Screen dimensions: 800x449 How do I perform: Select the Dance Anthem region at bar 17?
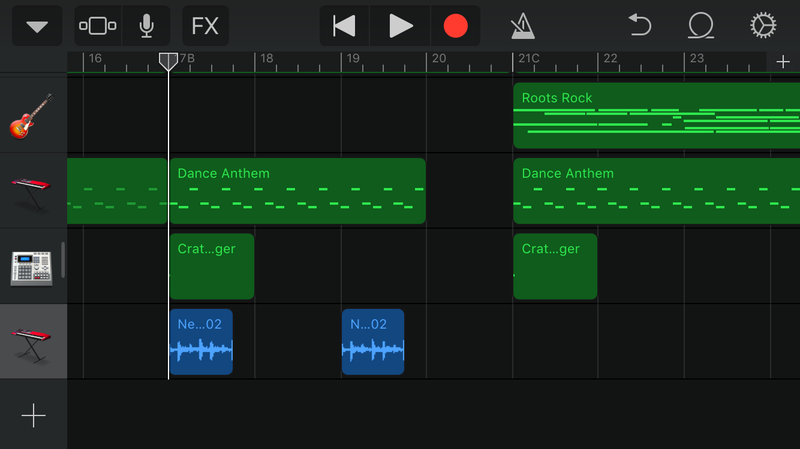[298, 191]
